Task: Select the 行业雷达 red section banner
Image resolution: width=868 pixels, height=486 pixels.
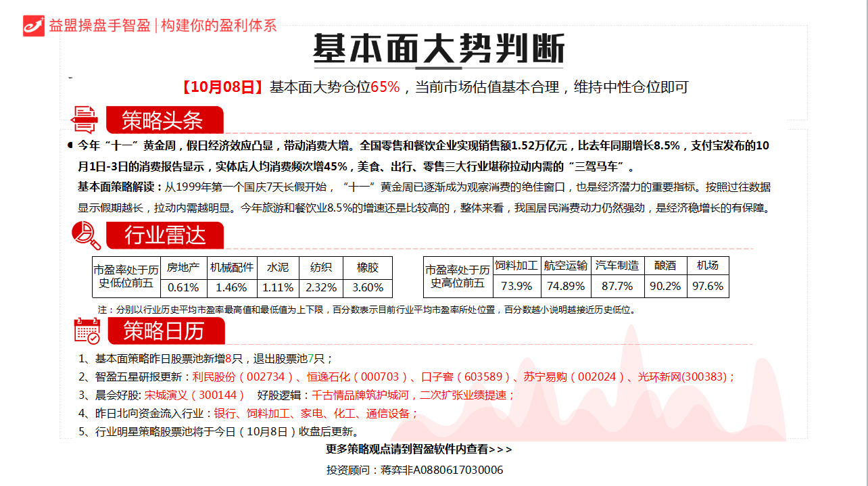Action: [164, 235]
